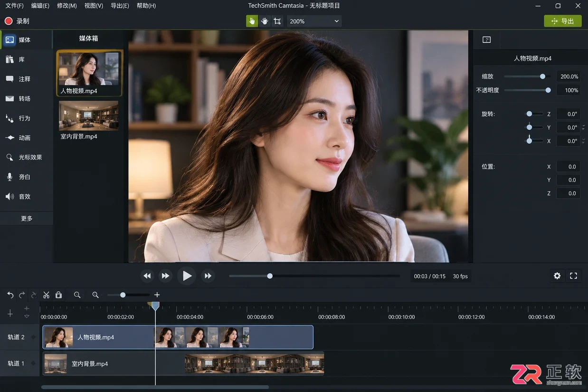Switch to the pan hand tool

click(x=265, y=21)
